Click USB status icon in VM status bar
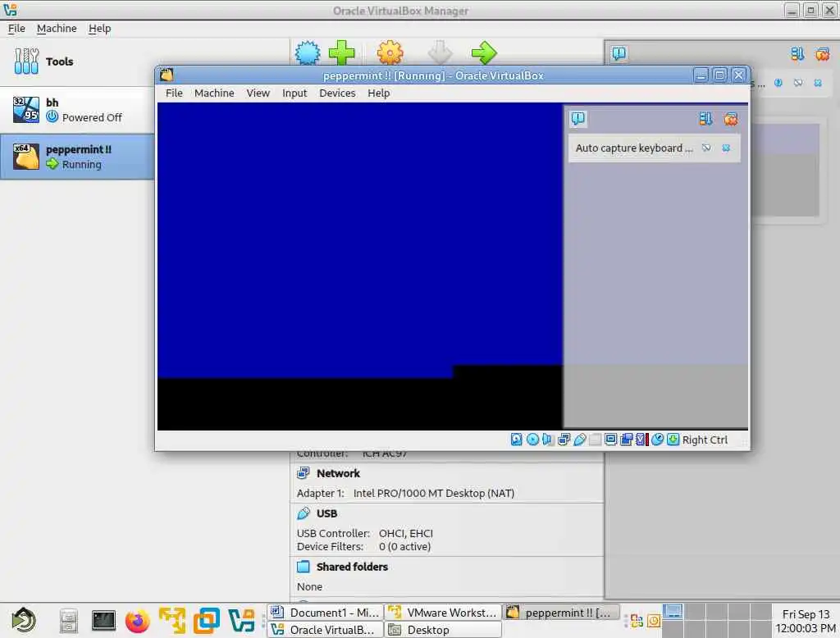The width and height of the screenshot is (840, 638). (580, 440)
